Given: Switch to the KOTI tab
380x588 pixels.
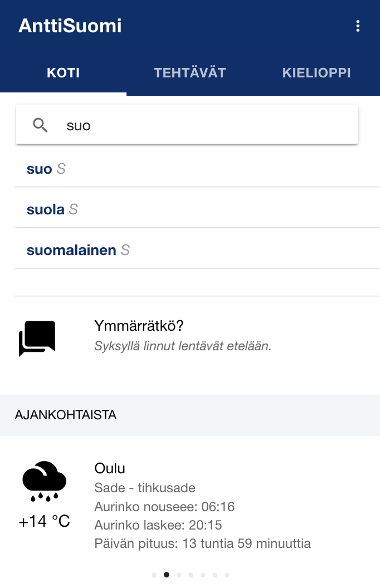Looking at the screenshot, I should [x=63, y=73].
